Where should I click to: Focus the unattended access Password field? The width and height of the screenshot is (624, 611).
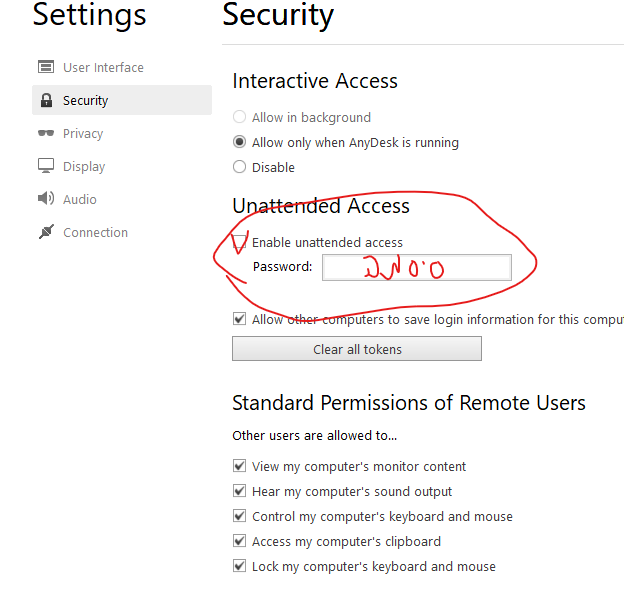[417, 267]
